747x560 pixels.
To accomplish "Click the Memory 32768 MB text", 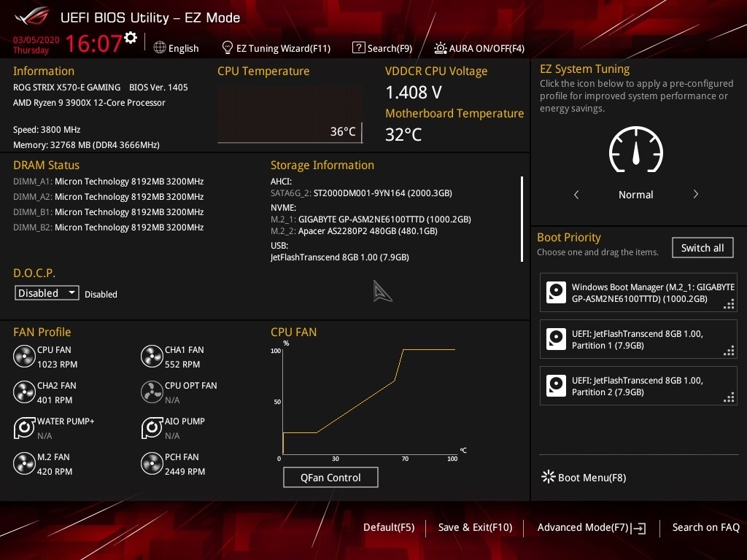I will pyautogui.click(x=86, y=145).
